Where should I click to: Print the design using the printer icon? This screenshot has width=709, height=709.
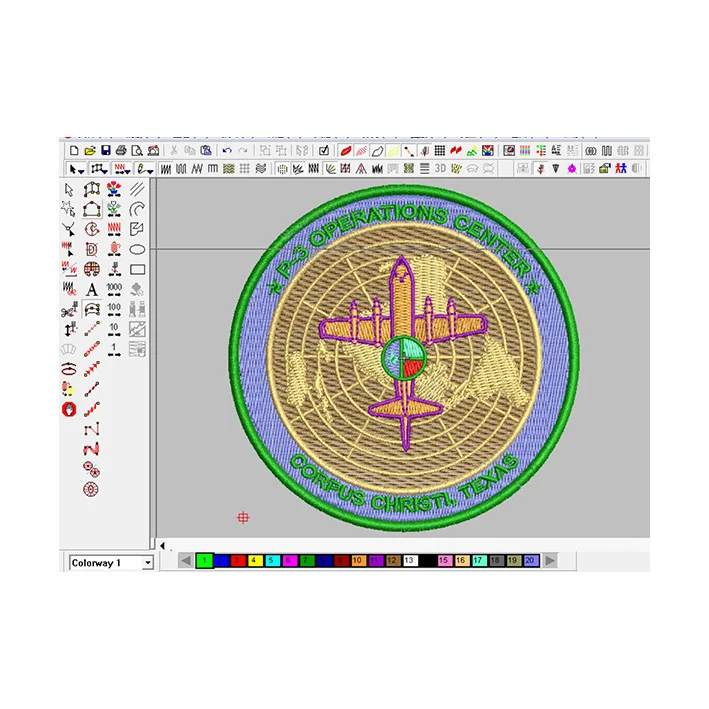tap(121, 151)
